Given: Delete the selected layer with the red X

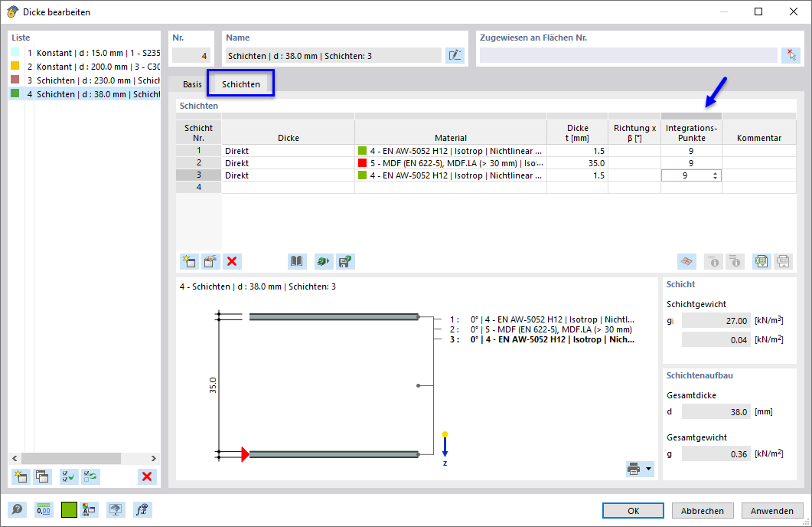Looking at the screenshot, I should pos(232,262).
